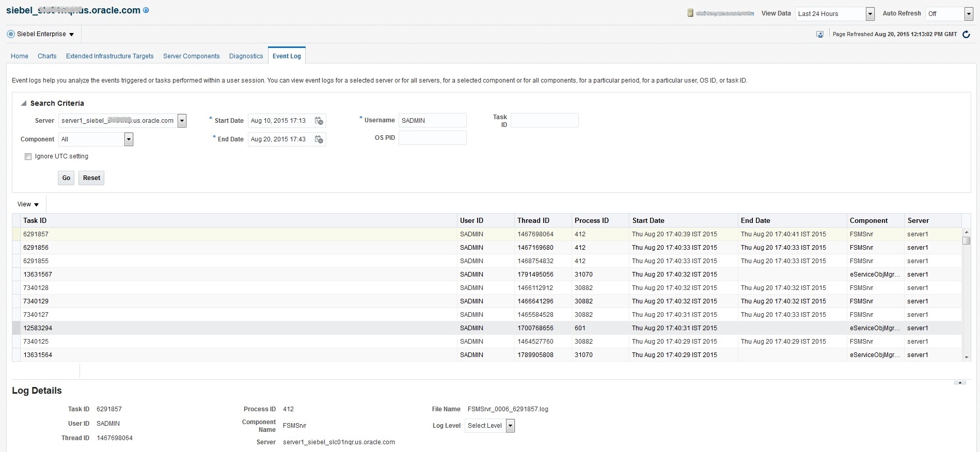Open the Server Components tab
980x452 pixels.
[191, 56]
